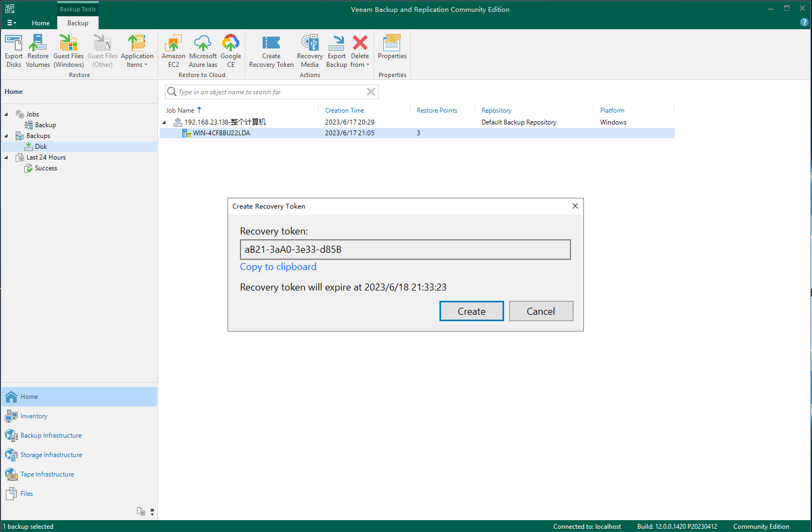Select Backup under Jobs
The width and height of the screenshot is (812, 532).
tap(45, 125)
